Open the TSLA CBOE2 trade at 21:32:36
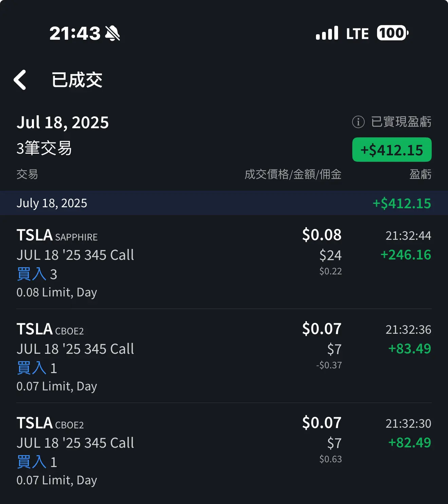The width and height of the screenshot is (448, 504). (x=224, y=356)
